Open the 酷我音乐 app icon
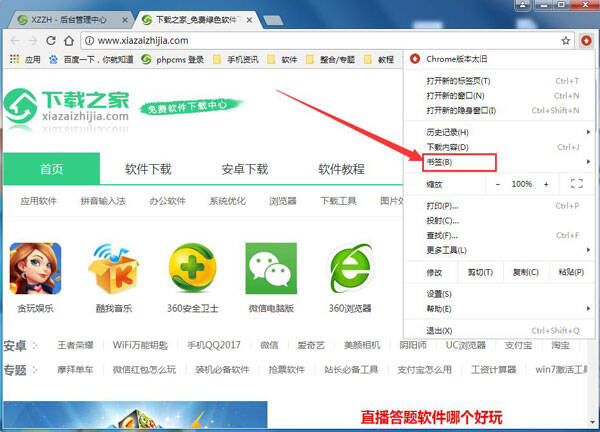The width and height of the screenshot is (600, 432). [114, 269]
